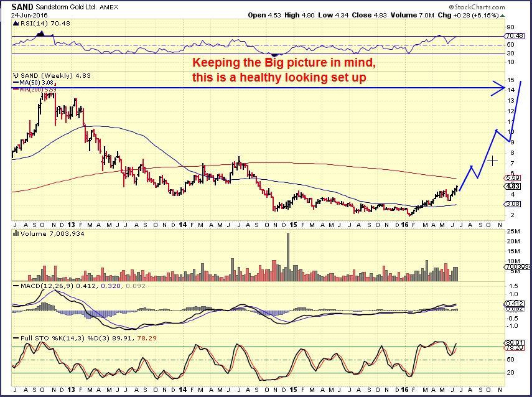
Task: Click the gray 0.092 MACD histogram value
Action: pyautogui.click(x=136, y=286)
